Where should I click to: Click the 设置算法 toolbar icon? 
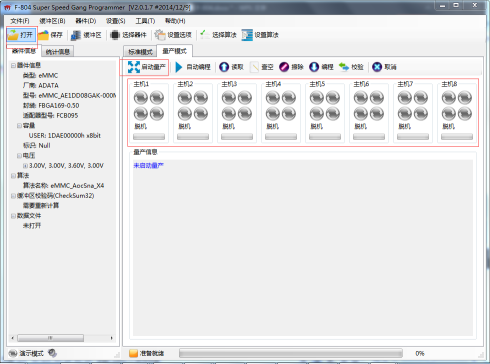pyautogui.click(x=247, y=35)
